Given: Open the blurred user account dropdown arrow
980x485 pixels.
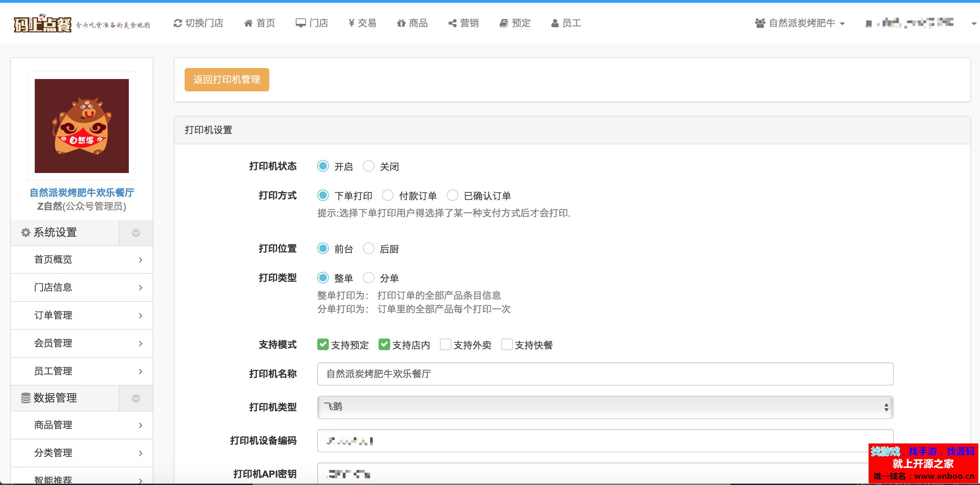Looking at the screenshot, I should coord(974,24).
